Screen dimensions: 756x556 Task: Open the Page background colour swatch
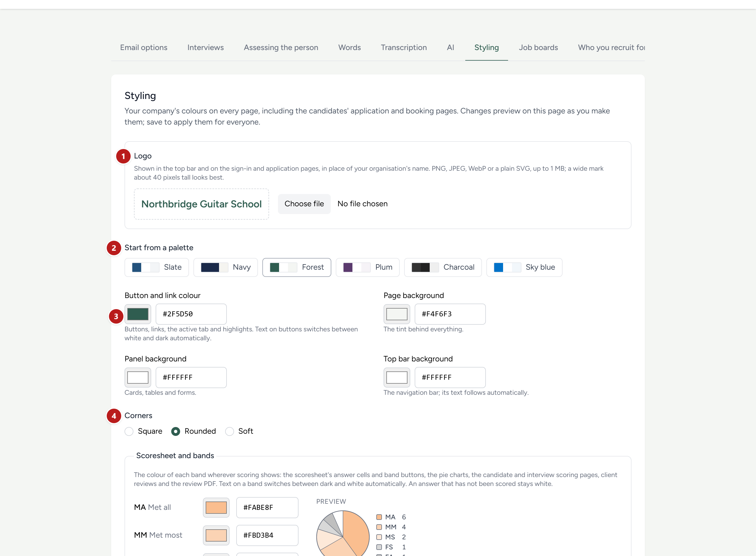coord(397,314)
